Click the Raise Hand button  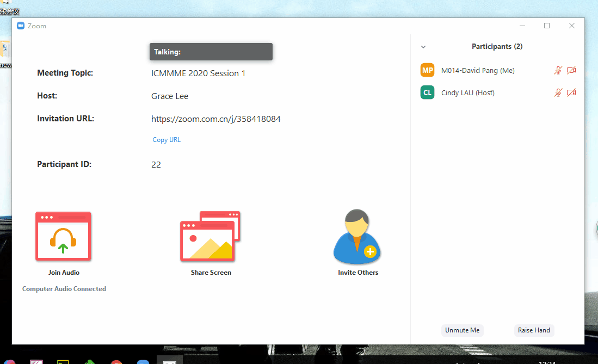point(534,330)
